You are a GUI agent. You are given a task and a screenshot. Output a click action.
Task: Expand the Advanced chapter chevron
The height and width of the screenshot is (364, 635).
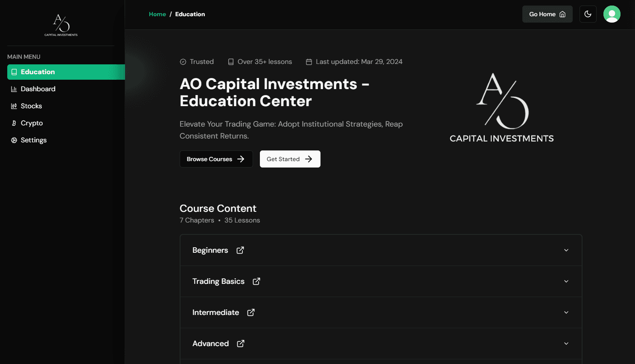tap(566, 344)
